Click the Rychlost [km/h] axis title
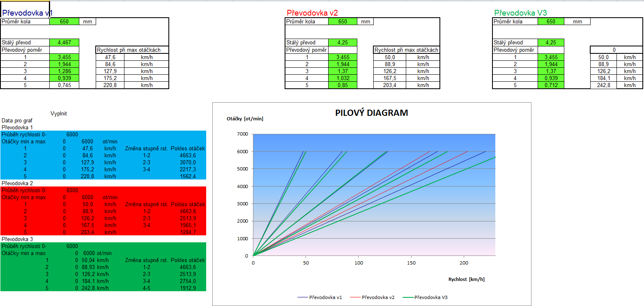644x306 pixels. pos(466,279)
